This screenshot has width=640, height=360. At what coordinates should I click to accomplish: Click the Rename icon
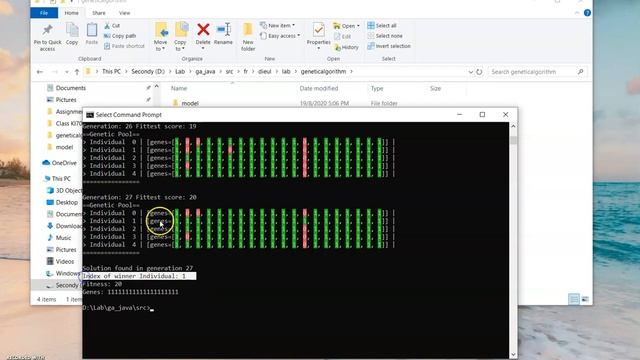point(223,30)
